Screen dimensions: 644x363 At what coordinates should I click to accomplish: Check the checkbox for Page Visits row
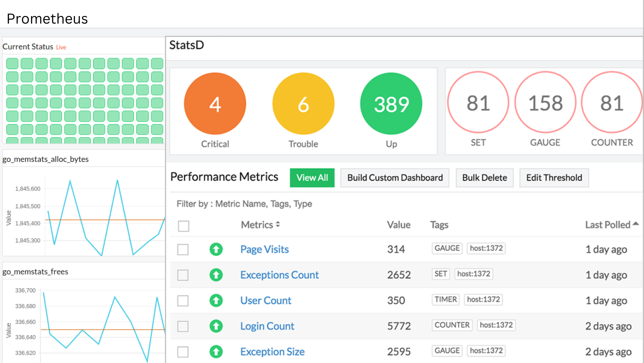pos(183,249)
